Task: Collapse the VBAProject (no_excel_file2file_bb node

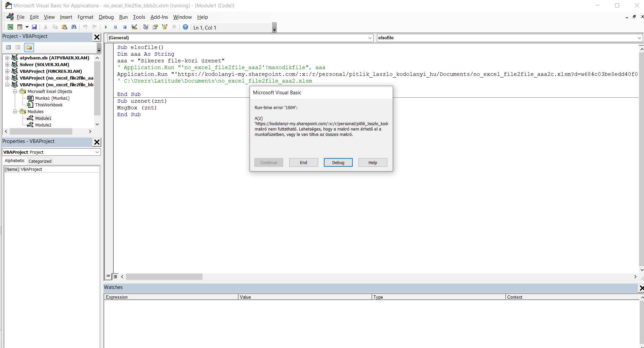Action: (7, 85)
